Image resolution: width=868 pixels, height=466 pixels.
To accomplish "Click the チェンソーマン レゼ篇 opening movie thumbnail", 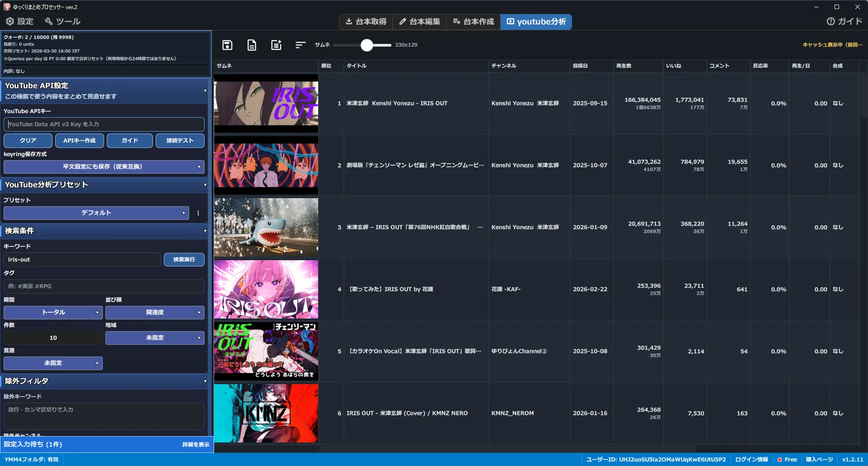I will click(x=266, y=166).
